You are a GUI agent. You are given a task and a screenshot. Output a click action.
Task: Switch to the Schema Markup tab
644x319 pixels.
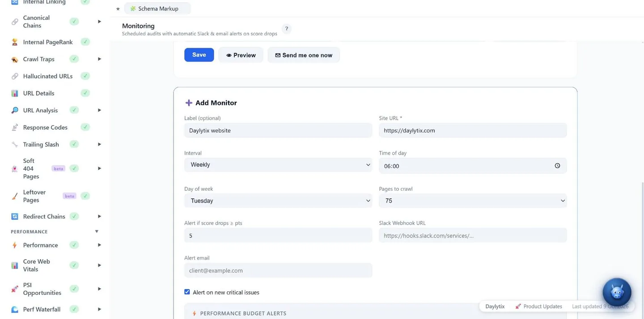(157, 8)
